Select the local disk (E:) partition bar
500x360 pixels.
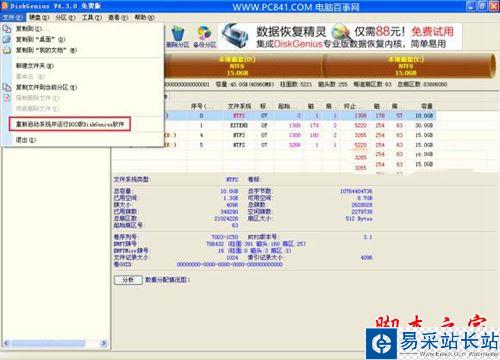(410, 66)
